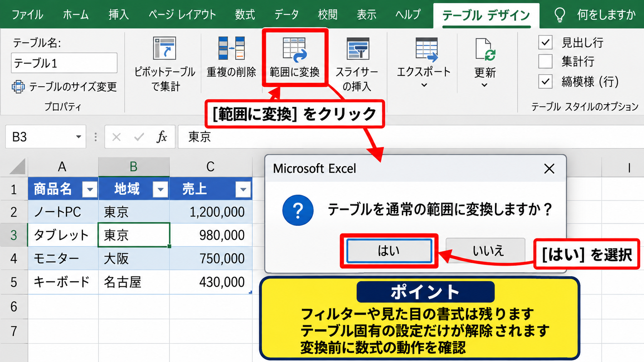
Task: Open the ファイル tab
Action: click(27, 15)
